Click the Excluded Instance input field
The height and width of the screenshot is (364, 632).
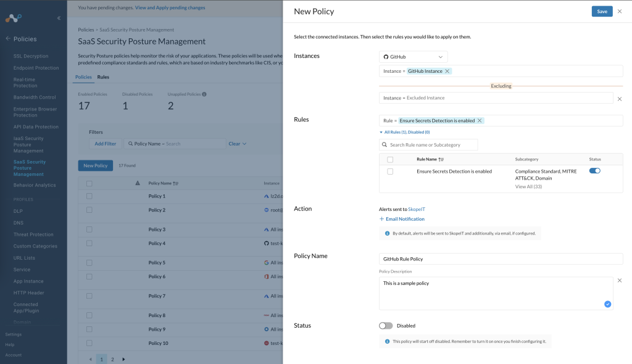coord(496,98)
